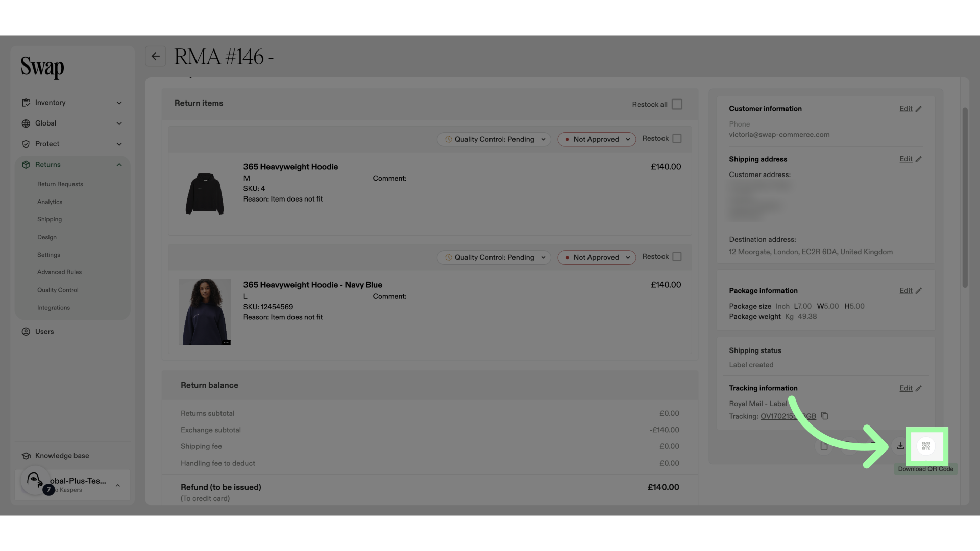This screenshot has width=980, height=551.
Task: Enable Restock for the 365 Heavyweight Hoodie
Action: (x=677, y=139)
